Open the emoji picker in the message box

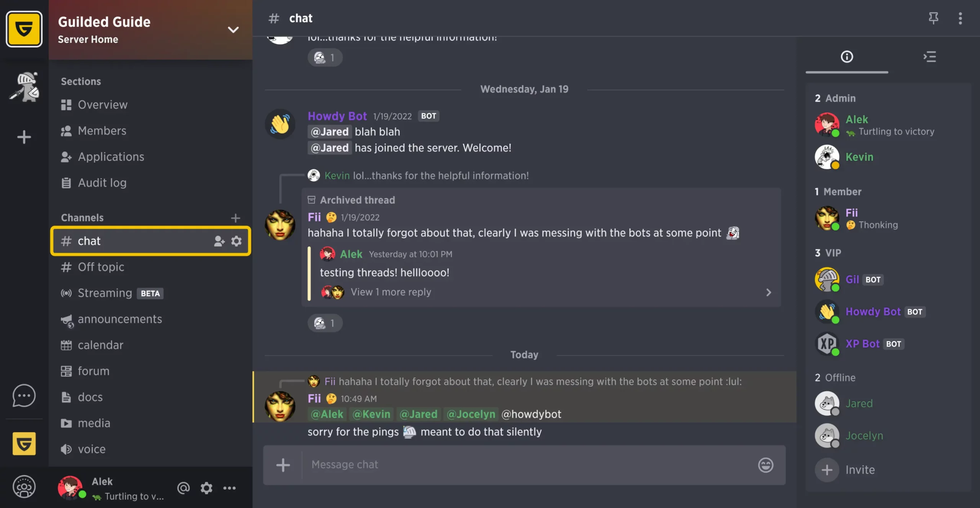(x=766, y=465)
